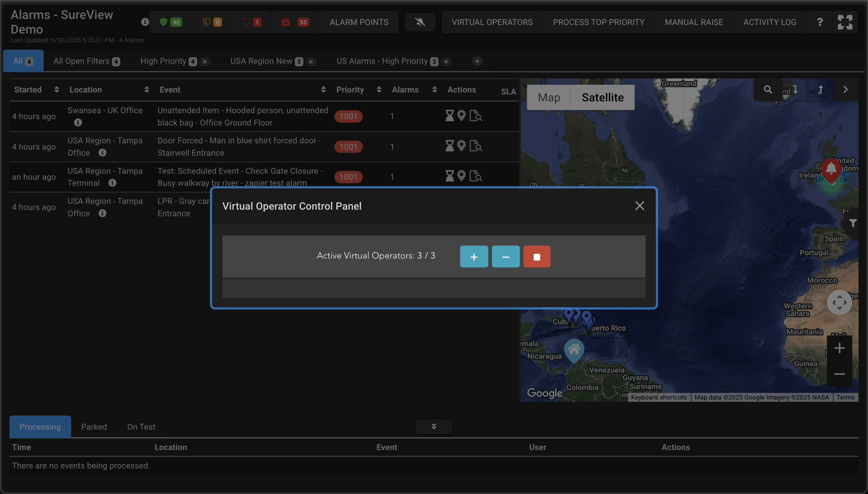
Task: Toggle the muted bell notification sound
Action: coord(420,22)
